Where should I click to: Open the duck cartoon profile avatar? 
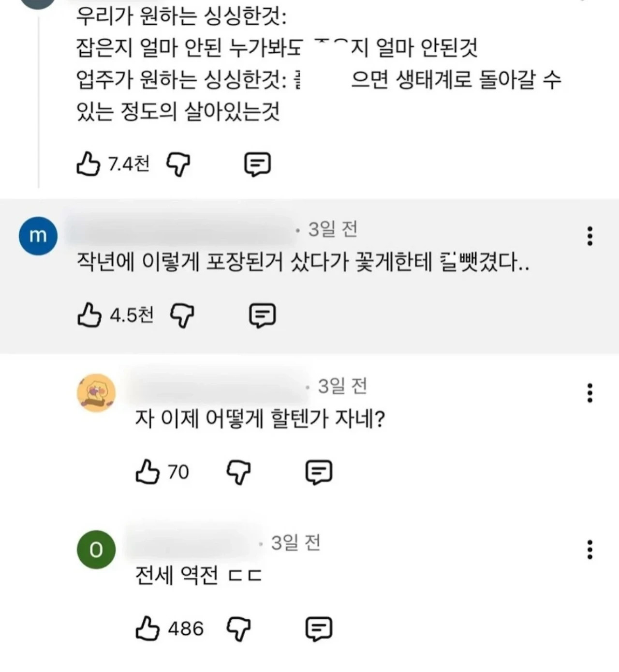click(x=97, y=393)
